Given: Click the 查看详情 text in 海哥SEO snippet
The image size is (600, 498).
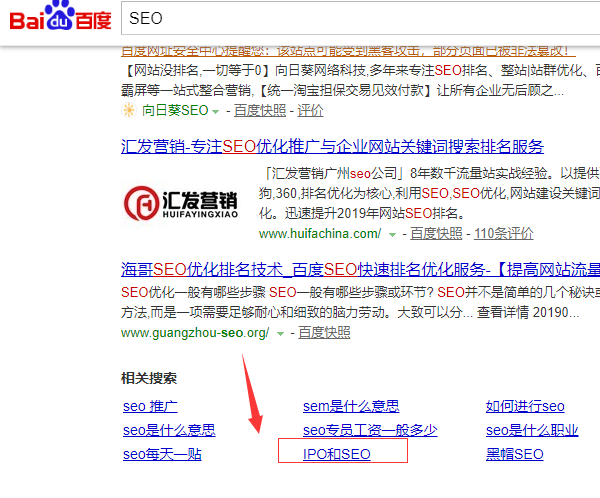Looking at the screenshot, I should click(502, 312).
